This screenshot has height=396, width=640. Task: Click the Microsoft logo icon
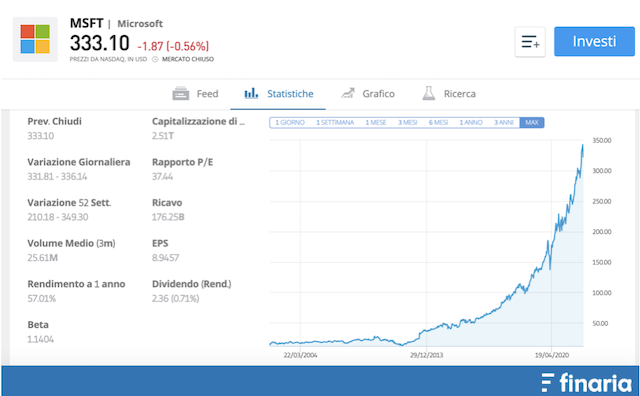coord(35,39)
